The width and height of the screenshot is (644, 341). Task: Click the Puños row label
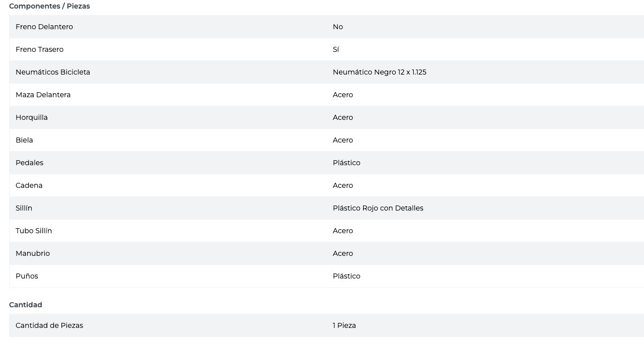(x=27, y=276)
